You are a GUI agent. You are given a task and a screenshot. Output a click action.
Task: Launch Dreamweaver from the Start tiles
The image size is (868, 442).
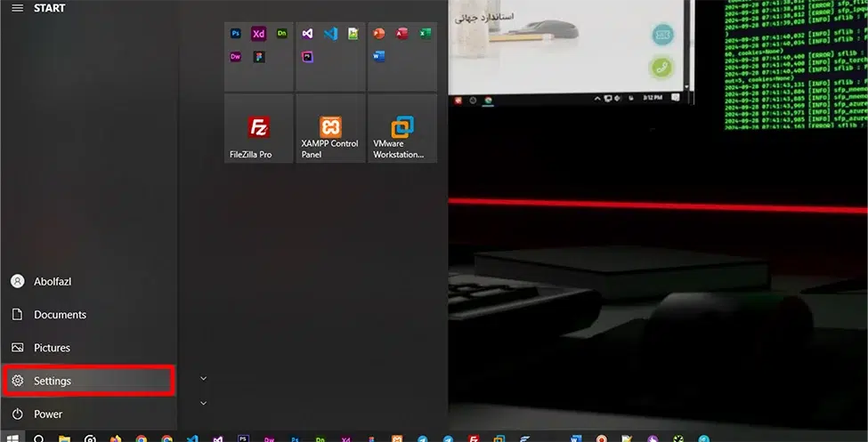[x=236, y=57]
